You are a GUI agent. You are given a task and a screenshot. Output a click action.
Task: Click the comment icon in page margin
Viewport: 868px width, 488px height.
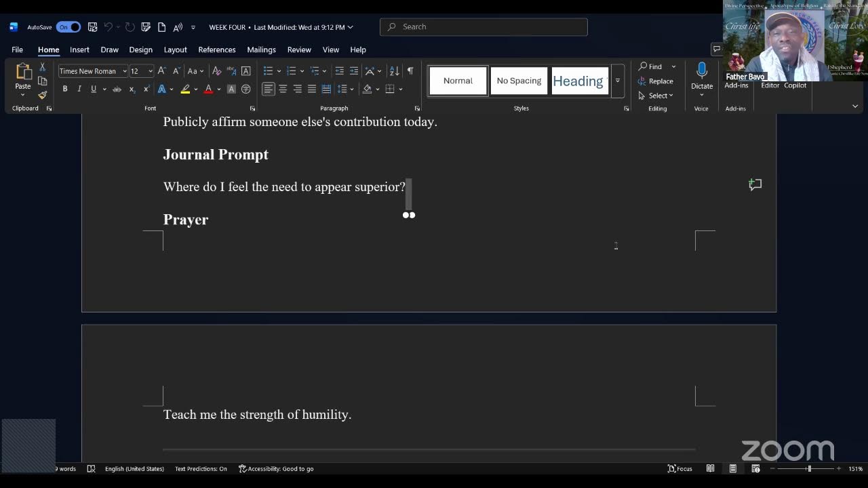[755, 184]
